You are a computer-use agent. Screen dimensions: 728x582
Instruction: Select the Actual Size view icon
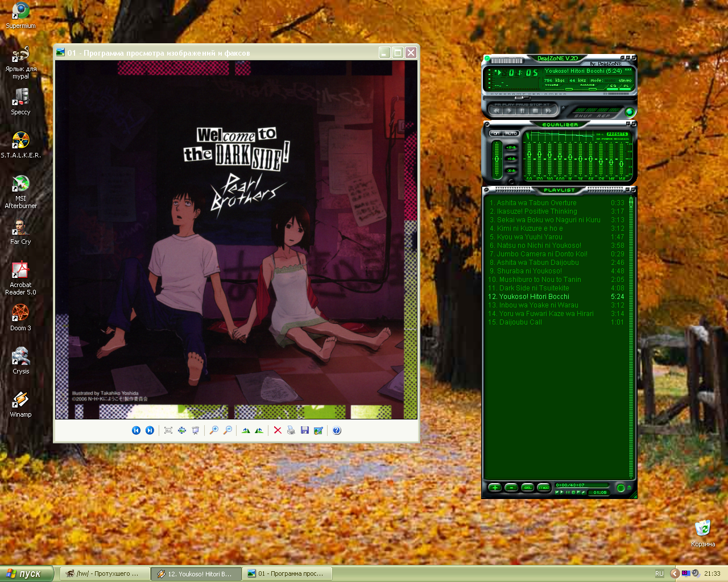click(x=182, y=430)
